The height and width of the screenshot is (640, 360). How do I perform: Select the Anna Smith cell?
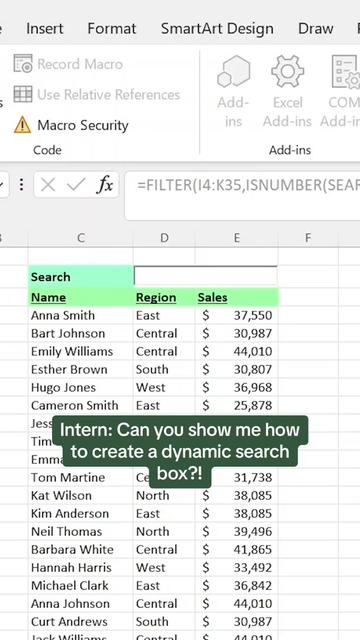click(x=81, y=315)
